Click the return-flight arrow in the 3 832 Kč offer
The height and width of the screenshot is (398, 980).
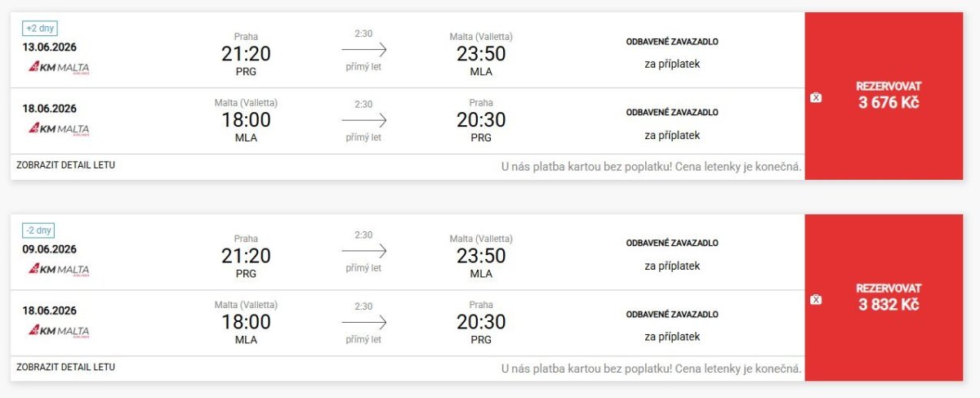363,322
